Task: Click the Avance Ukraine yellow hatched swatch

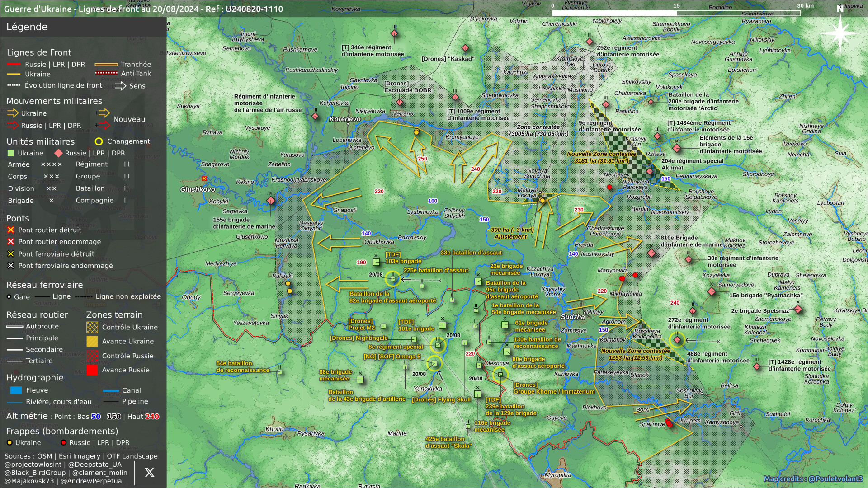Action: [92, 342]
